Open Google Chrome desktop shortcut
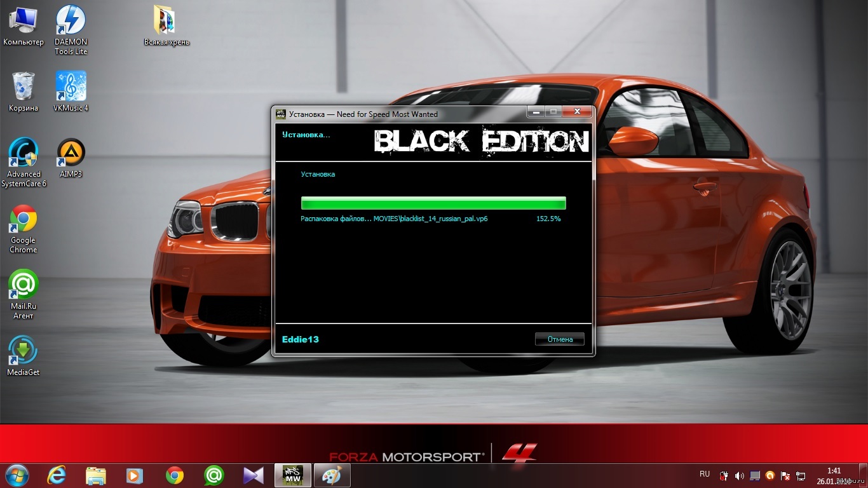 (24, 229)
